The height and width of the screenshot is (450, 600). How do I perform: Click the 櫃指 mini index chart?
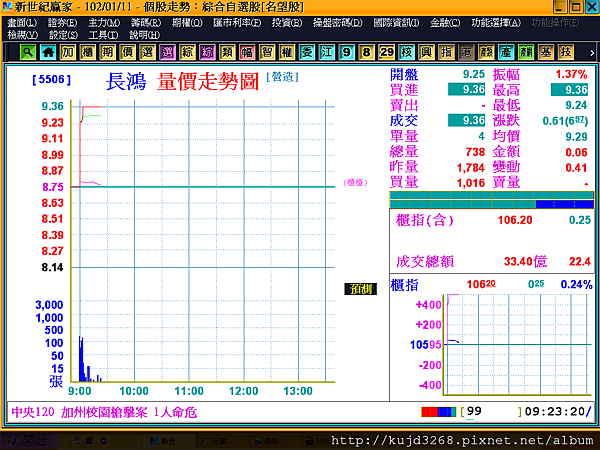[x=517, y=344]
